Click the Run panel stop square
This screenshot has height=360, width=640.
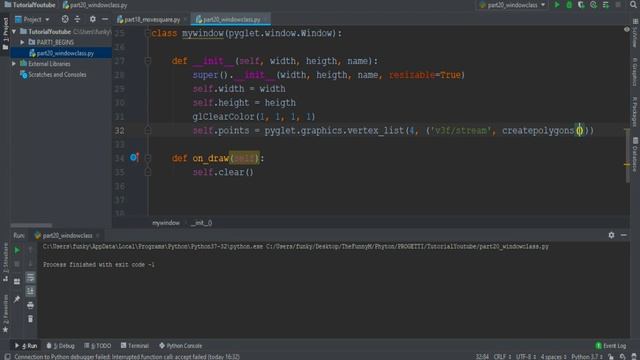[x=17, y=264]
